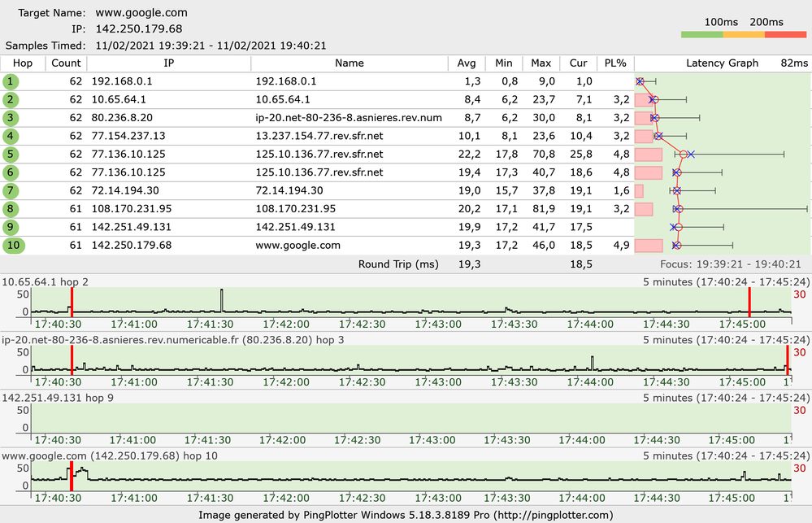812x523 pixels.
Task: Click the red 200ms latency legend swatch
Action: [785, 35]
